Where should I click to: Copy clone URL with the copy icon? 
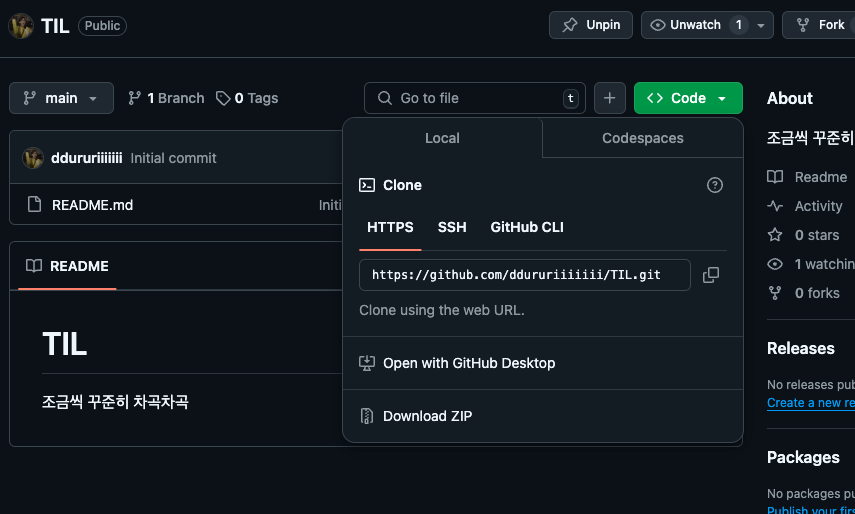pos(711,275)
